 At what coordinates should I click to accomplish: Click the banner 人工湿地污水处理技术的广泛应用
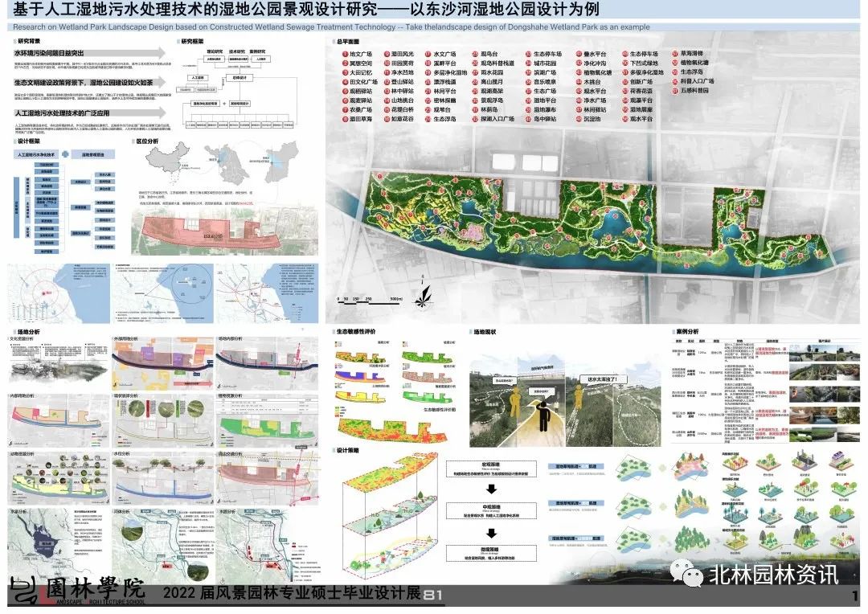point(89,113)
